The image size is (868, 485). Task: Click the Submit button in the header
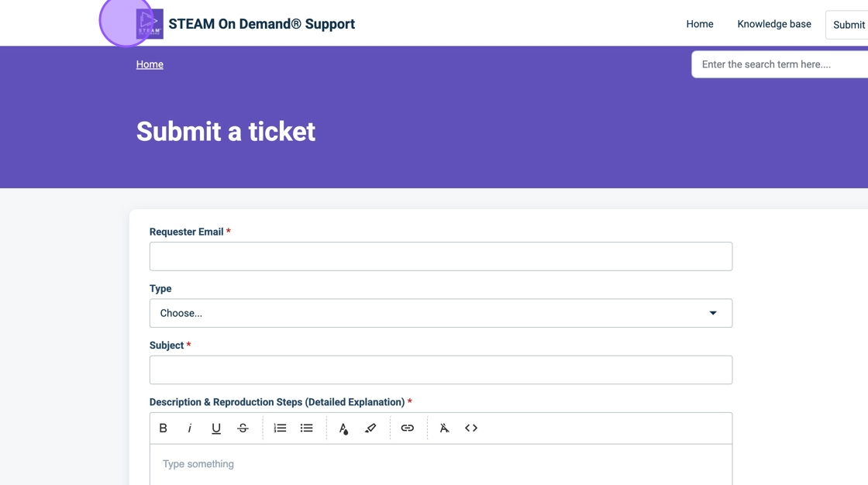[848, 25]
